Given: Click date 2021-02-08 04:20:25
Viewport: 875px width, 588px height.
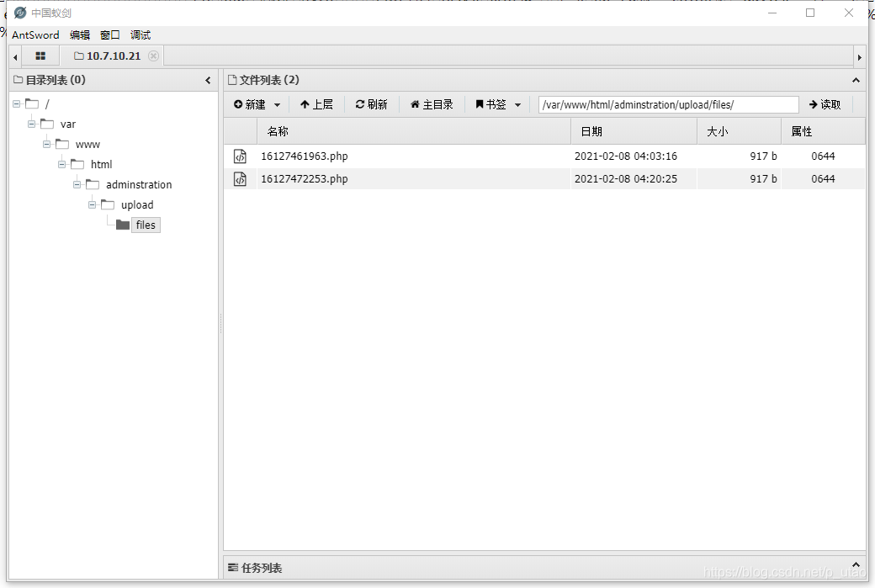Looking at the screenshot, I should click(x=626, y=179).
